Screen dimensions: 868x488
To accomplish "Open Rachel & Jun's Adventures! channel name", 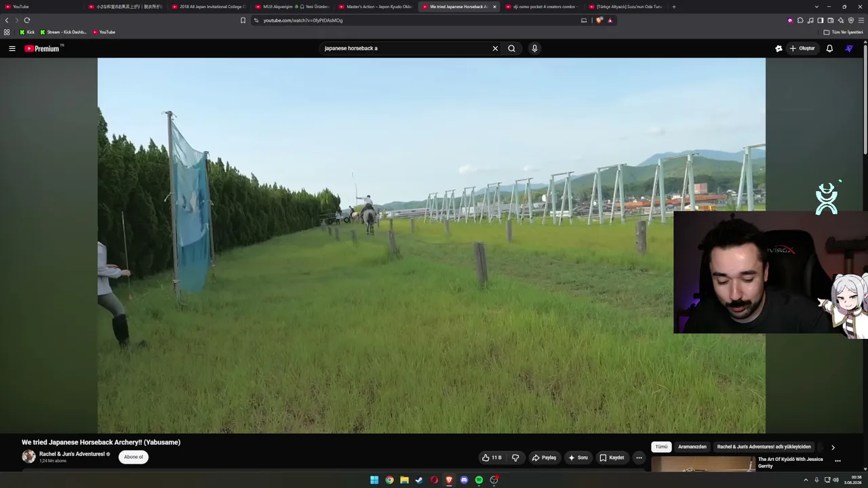I will [x=72, y=454].
